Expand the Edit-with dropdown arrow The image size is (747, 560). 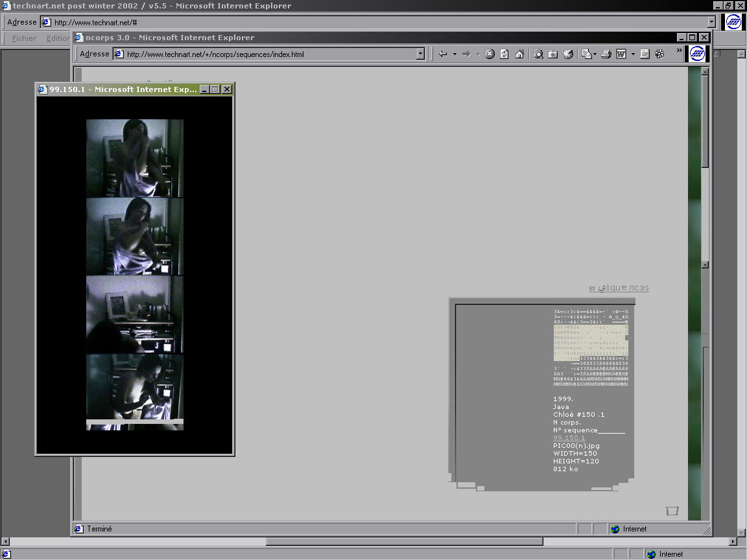[633, 54]
